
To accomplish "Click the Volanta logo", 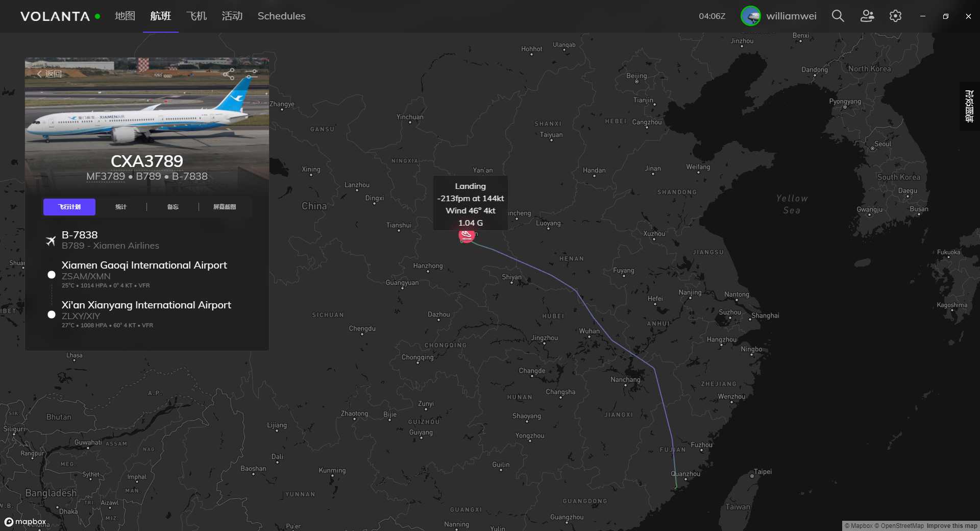I will click(x=55, y=16).
